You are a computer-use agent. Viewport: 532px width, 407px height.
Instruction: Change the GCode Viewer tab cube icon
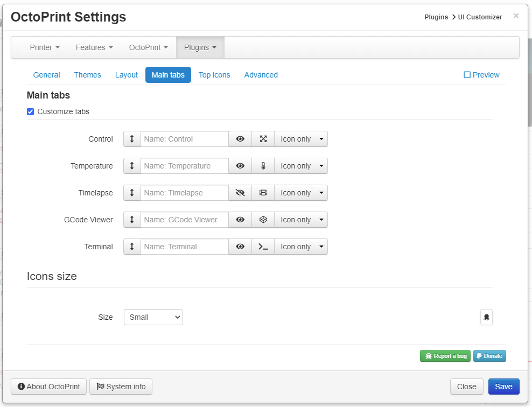[263, 220]
